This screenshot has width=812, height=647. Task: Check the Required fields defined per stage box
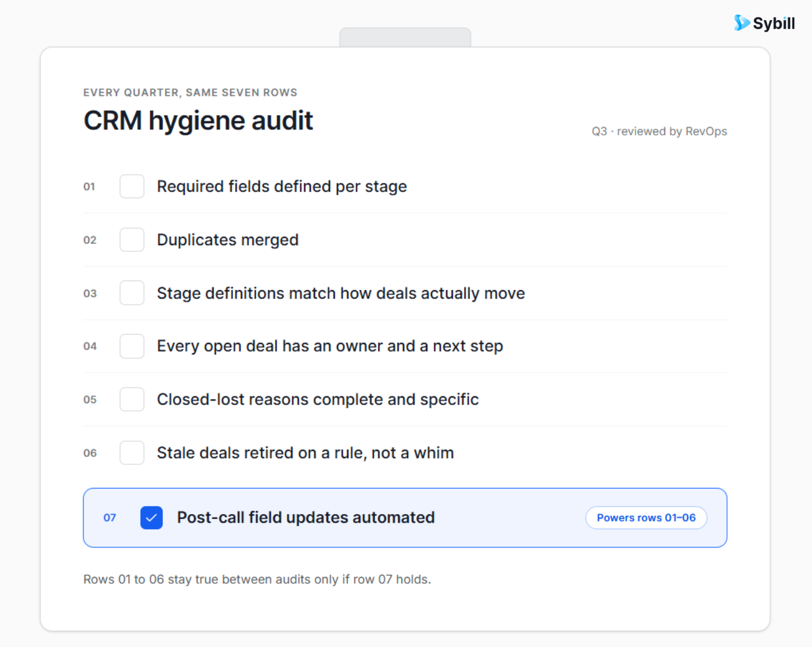[x=132, y=186]
